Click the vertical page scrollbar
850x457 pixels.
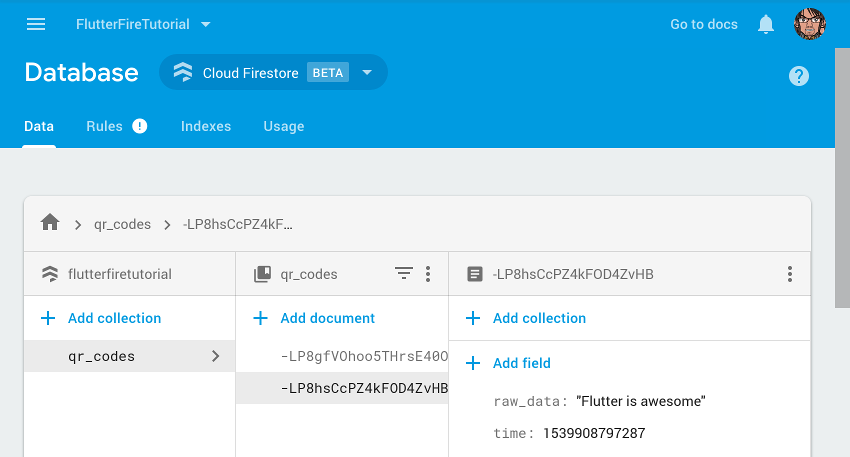[x=842, y=178]
